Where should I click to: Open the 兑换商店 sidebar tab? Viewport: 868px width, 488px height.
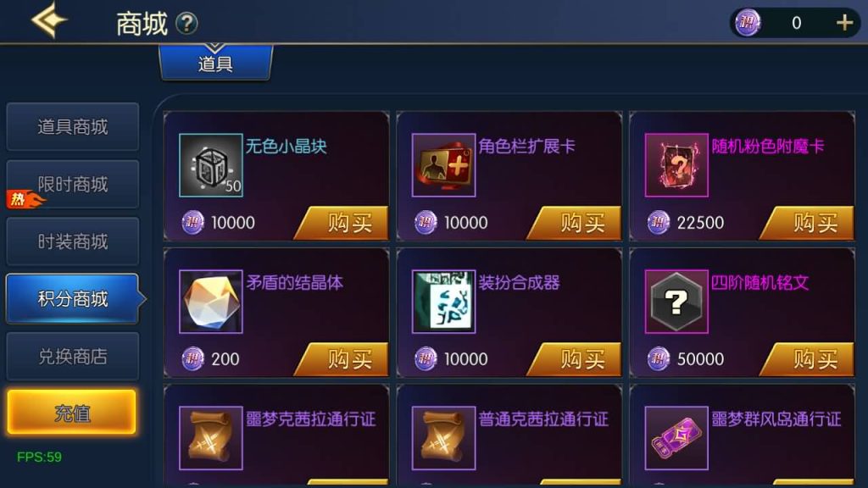click(x=73, y=357)
